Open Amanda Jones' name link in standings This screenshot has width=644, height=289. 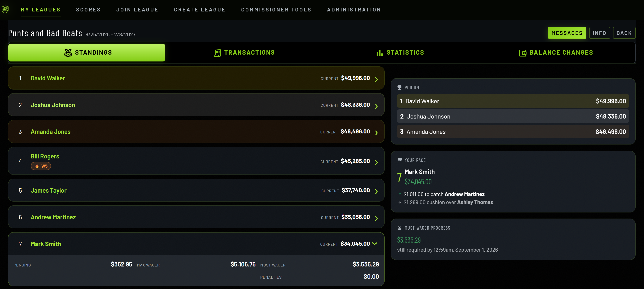tap(51, 132)
